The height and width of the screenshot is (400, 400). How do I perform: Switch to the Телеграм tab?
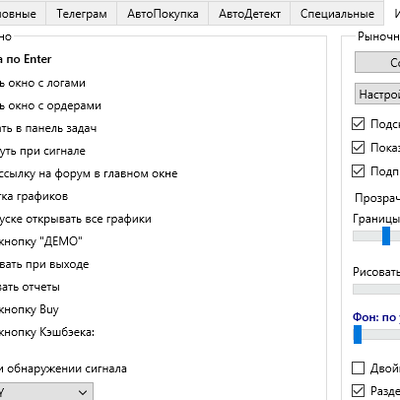(x=81, y=13)
